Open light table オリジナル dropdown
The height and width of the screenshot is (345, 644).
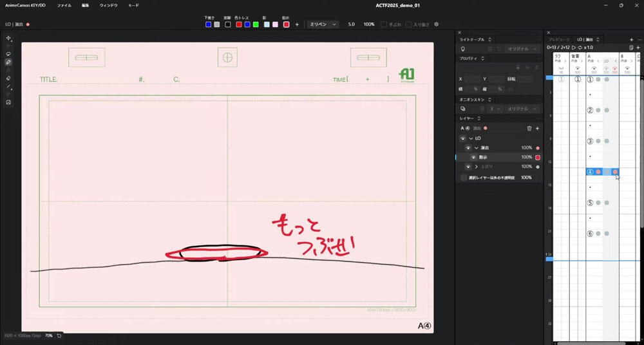point(522,49)
